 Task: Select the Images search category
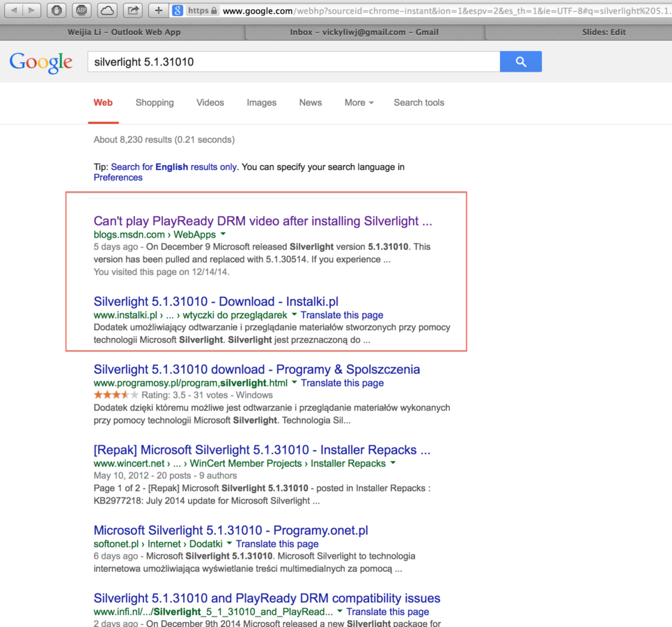(261, 102)
